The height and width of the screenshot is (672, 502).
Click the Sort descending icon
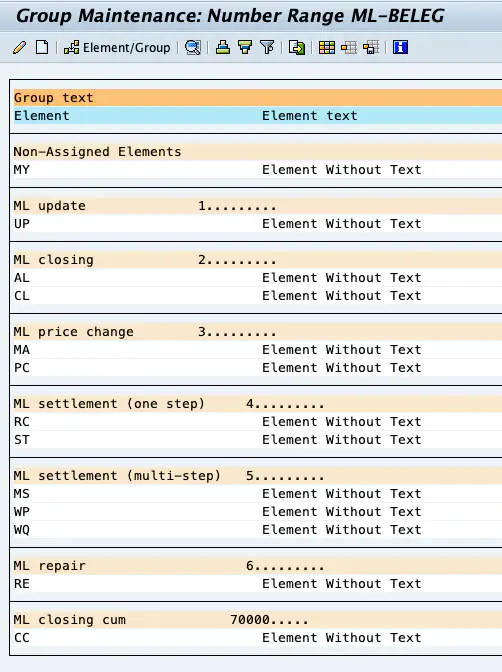click(245, 47)
